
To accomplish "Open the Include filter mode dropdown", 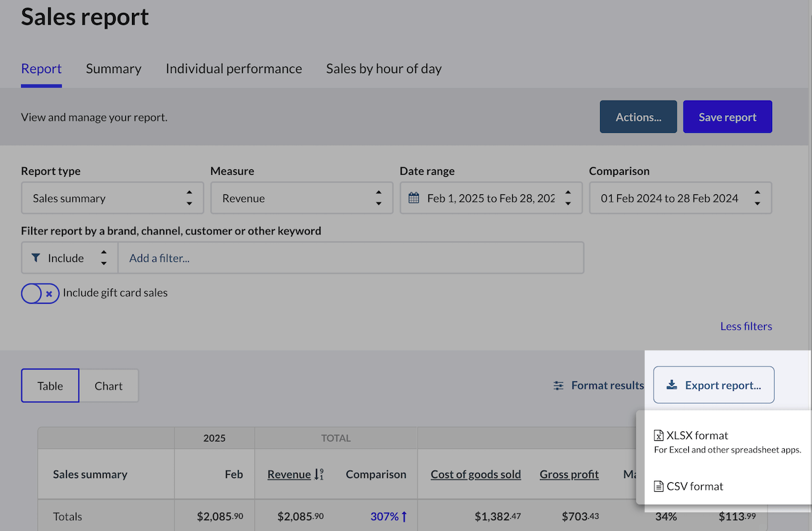I will 70,258.
